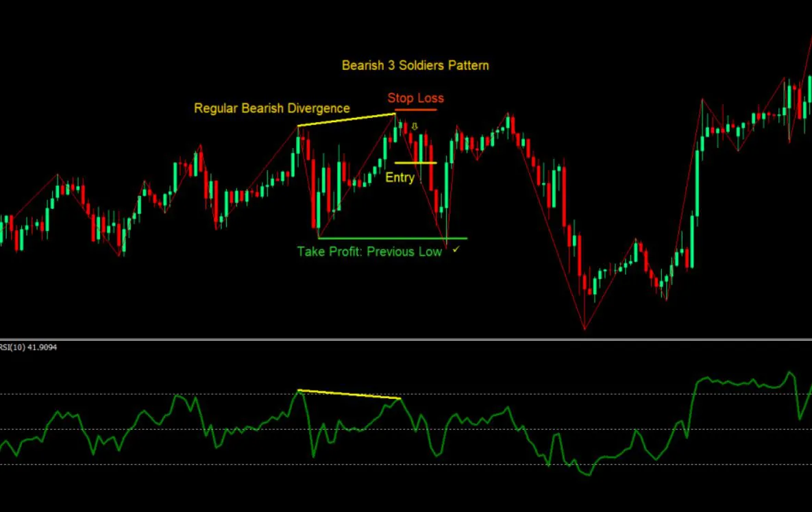
Task: Select the yellow horizontal entry level line
Action: pos(415,163)
